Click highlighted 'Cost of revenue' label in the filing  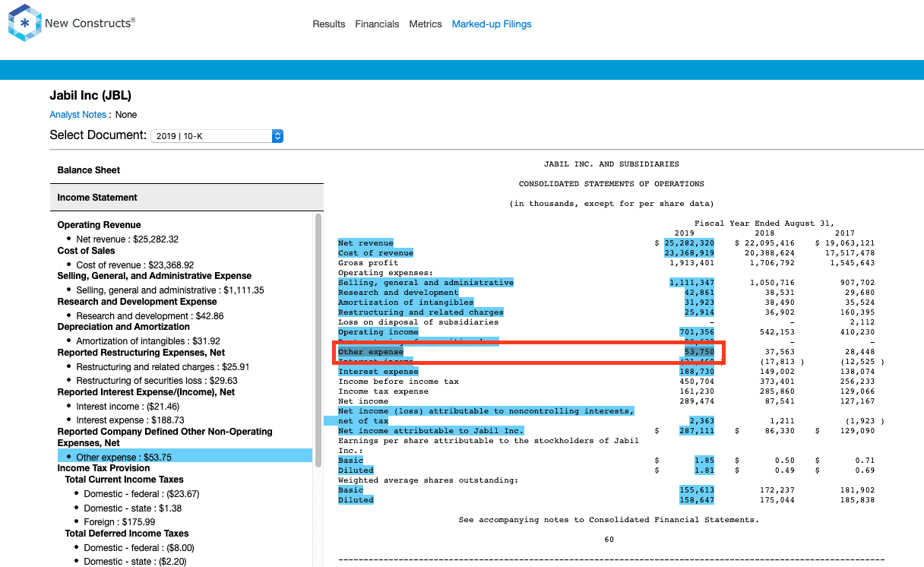coord(375,253)
